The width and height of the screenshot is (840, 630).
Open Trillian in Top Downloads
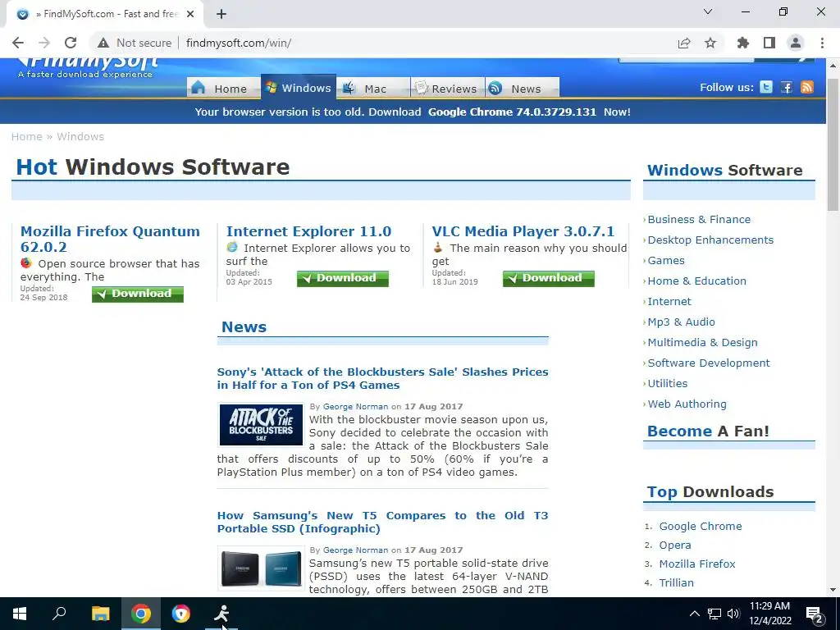pos(676,582)
